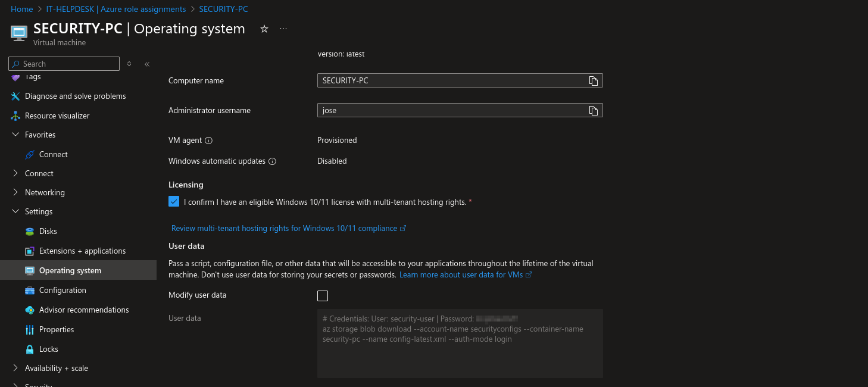Click the Tags icon in sidebar

[15, 77]
